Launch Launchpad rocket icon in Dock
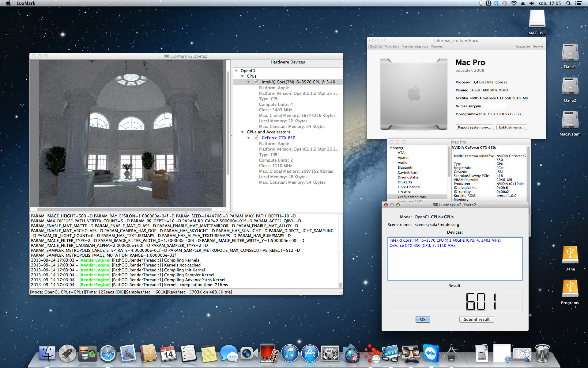This screenshot has width=588, height=368. [67, 354]
